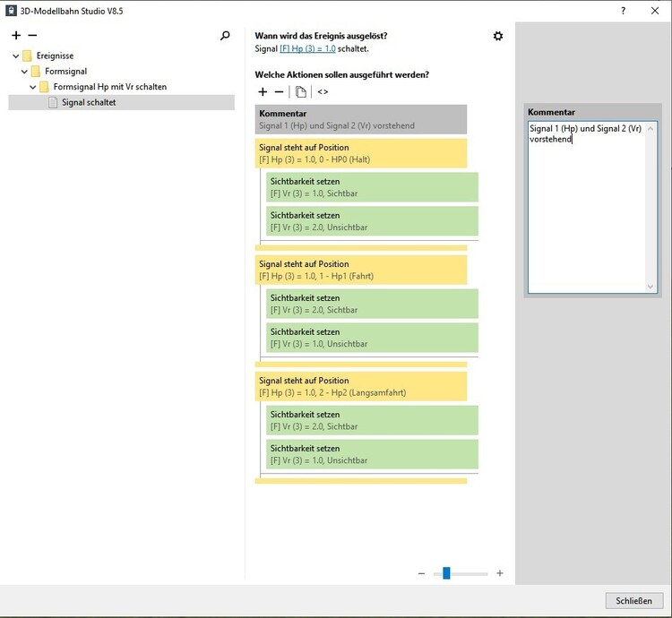Select action Vr 2.0 Sichtbar under Hp1
This screenshot has width=672, height=618.
(x=372, y=304)
